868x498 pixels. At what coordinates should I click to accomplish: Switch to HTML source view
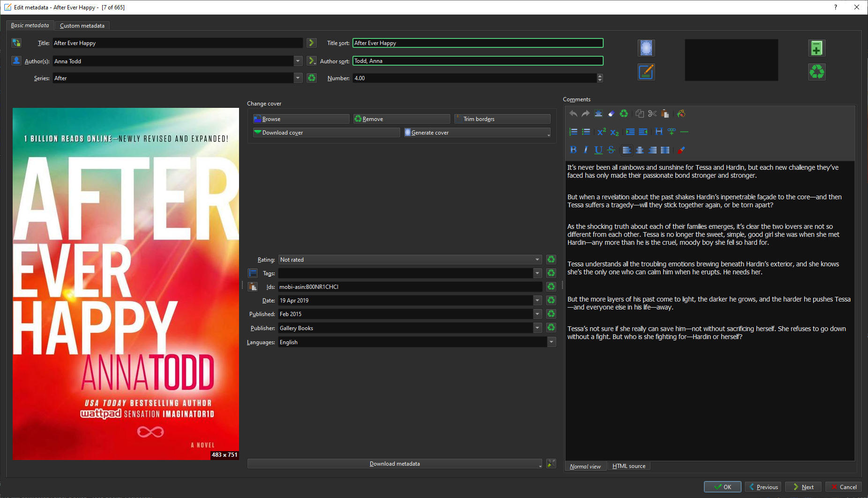(629, 466)
